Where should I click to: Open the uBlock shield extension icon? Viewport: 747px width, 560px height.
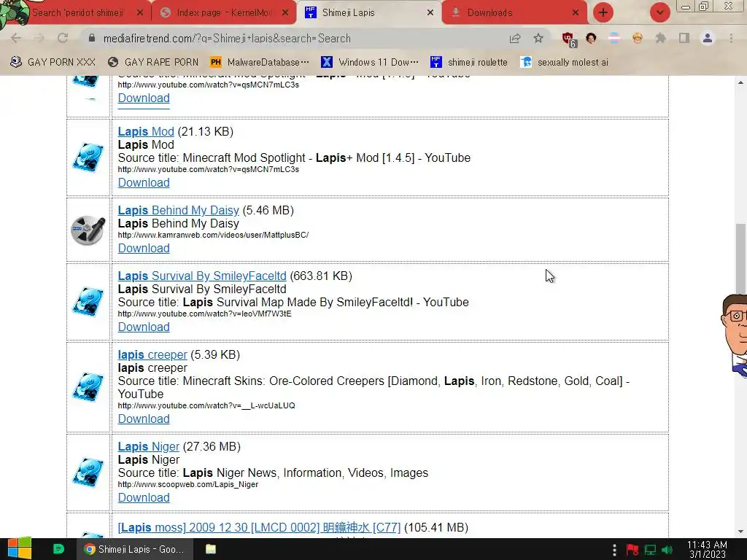click(568, 39)
